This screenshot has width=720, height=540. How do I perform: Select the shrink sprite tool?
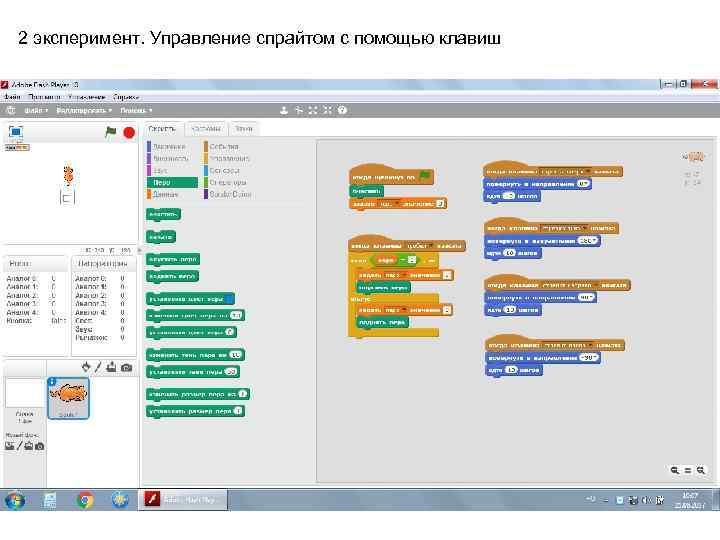coord(327,110)
